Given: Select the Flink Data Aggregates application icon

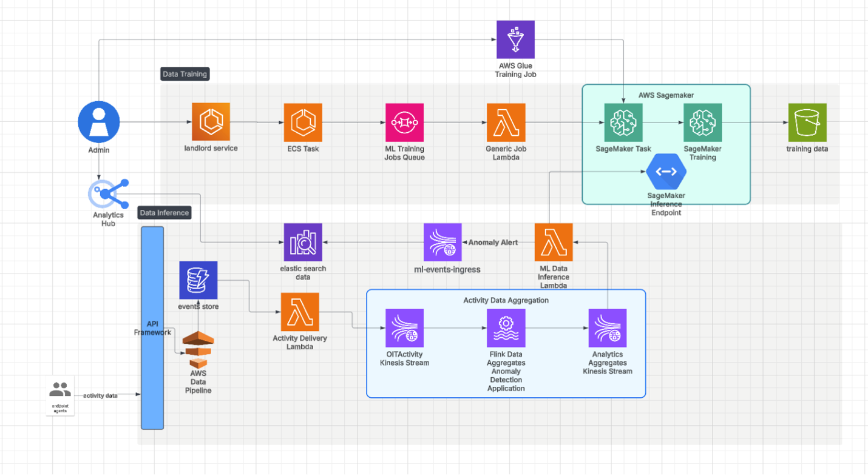Looking at the screenshot, I should pyautogui.click(x=506, y=327).
